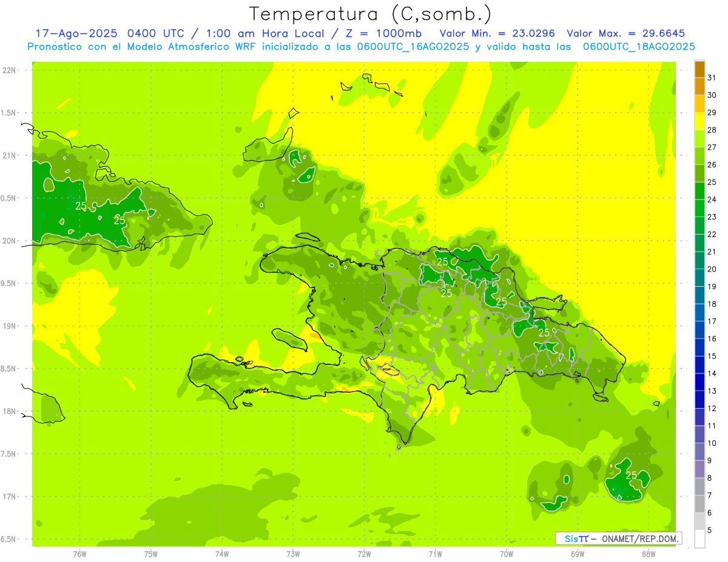
Task: Click the '74W' longitude label
Action: [x=222, y=554]
